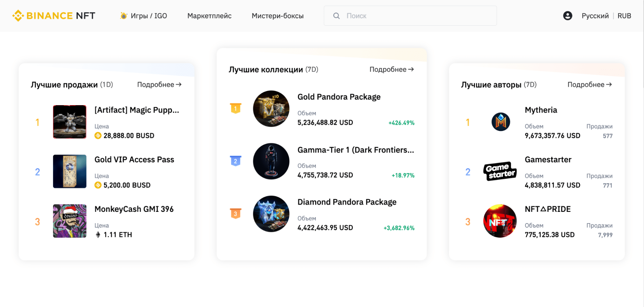Open the Русский language selector

(x=595, y=15)
